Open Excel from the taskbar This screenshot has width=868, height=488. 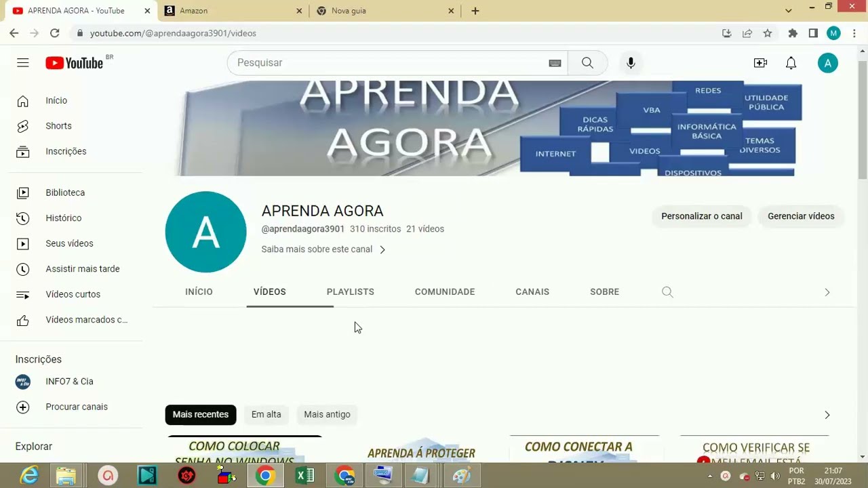click(305, 476)
